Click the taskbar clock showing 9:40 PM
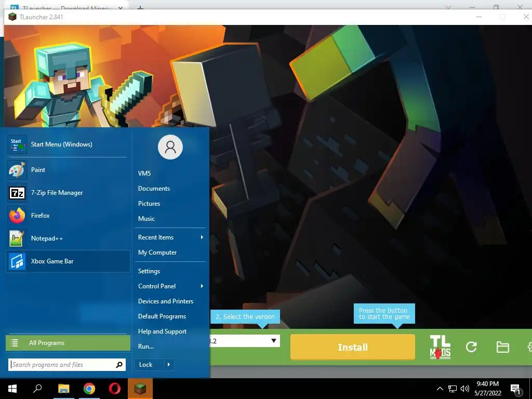Screen dimensions: 532x399 pos(487,389)
